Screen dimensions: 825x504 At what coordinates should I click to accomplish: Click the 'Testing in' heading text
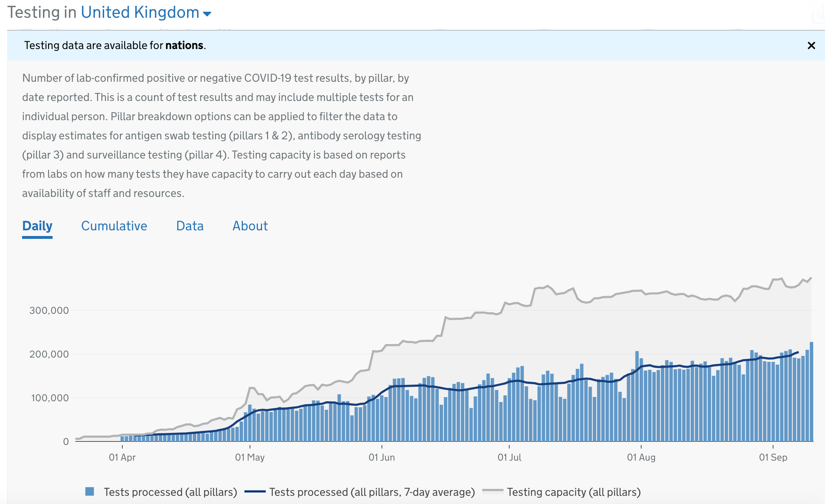42,13
